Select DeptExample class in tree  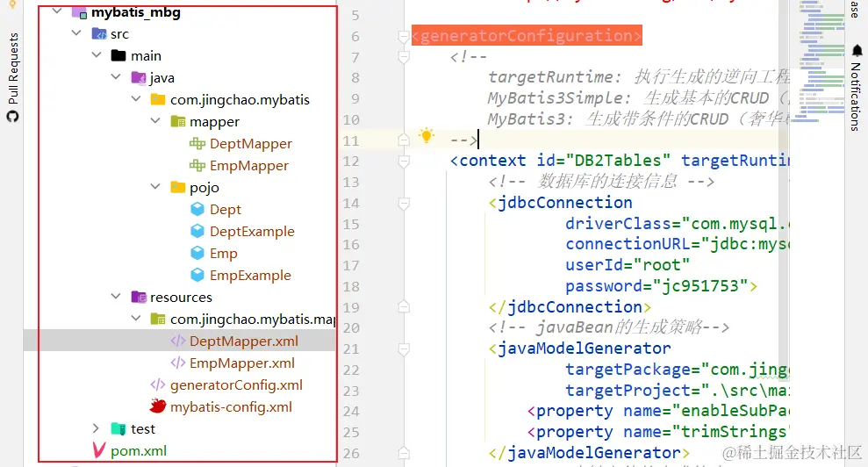(252, 231)
